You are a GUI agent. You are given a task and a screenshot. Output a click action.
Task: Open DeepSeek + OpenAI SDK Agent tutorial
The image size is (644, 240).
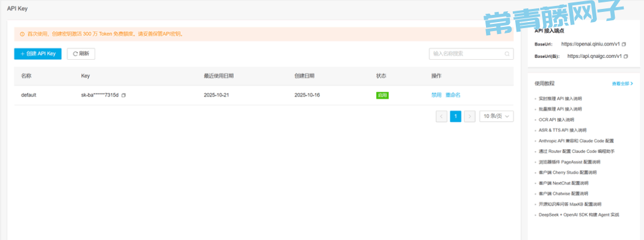tap(578, 214)
